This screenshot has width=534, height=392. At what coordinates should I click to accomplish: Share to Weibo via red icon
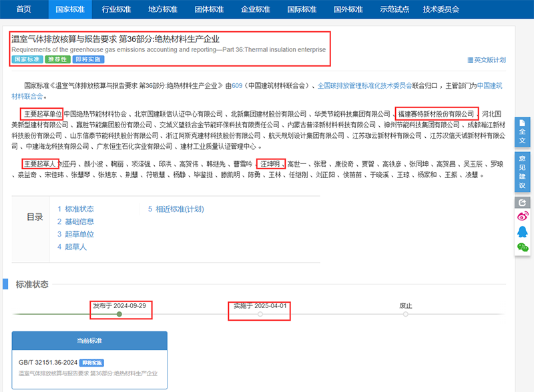523,217
